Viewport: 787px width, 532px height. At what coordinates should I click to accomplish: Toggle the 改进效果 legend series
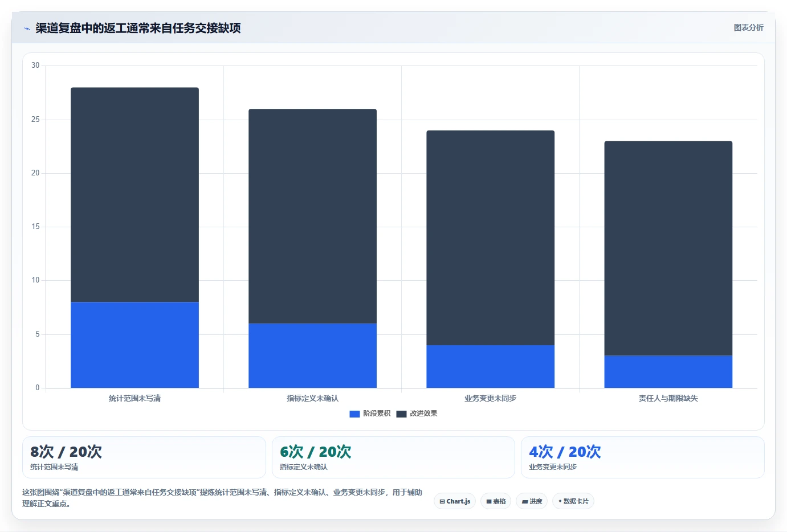[x=417, y=414]
